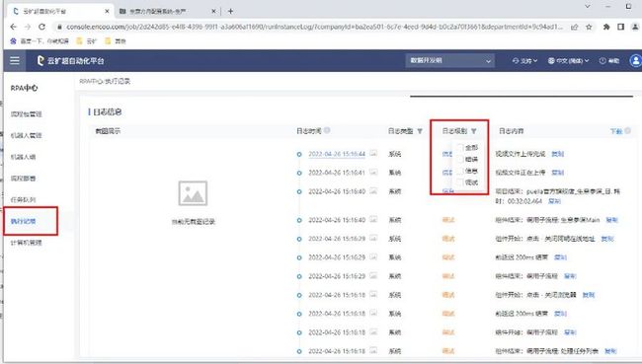Open 任务队列 in the sidebar
This screenshot has width=642, height=364.
[x=23, y=199]
